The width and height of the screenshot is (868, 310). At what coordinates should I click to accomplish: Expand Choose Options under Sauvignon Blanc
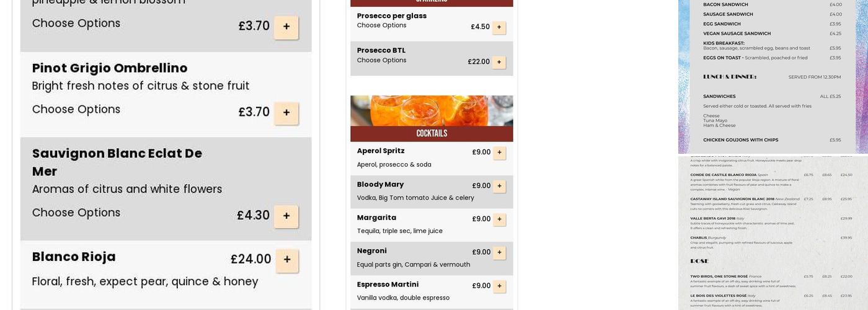point(76,213)
